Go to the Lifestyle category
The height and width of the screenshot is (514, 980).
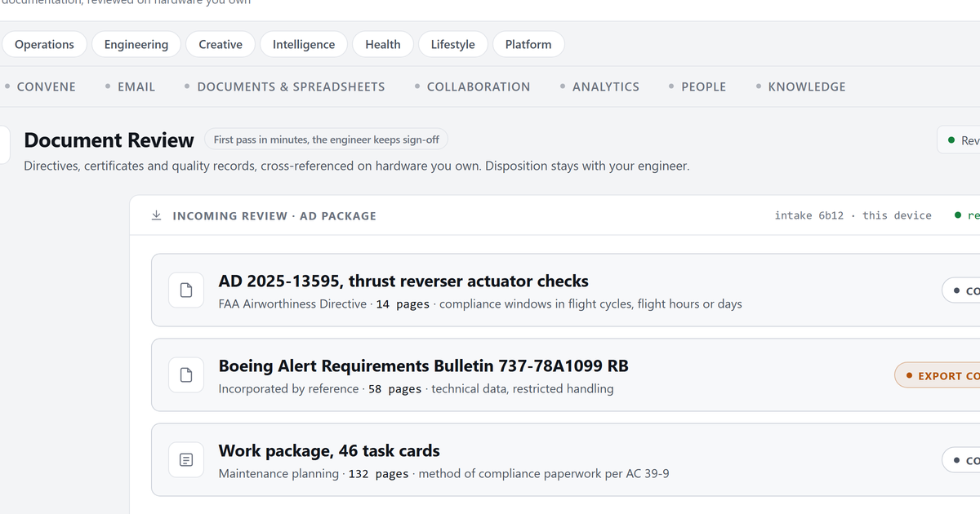(x=452, y=44)
